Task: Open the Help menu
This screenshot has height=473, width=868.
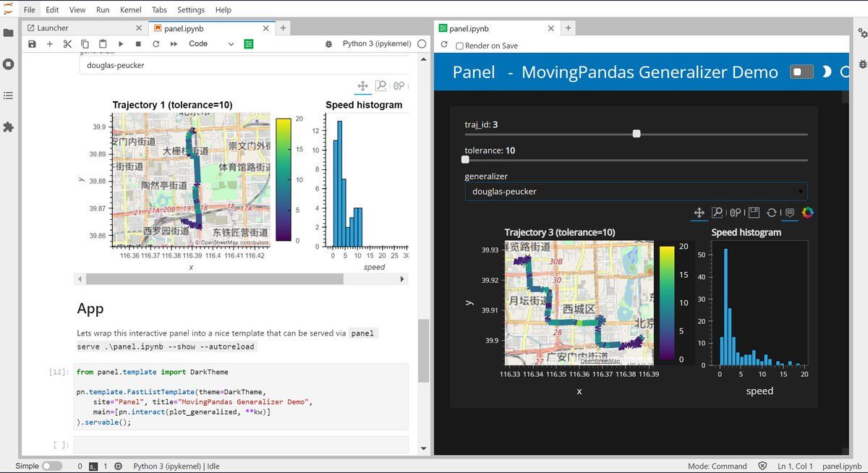Action: (224, 10)
